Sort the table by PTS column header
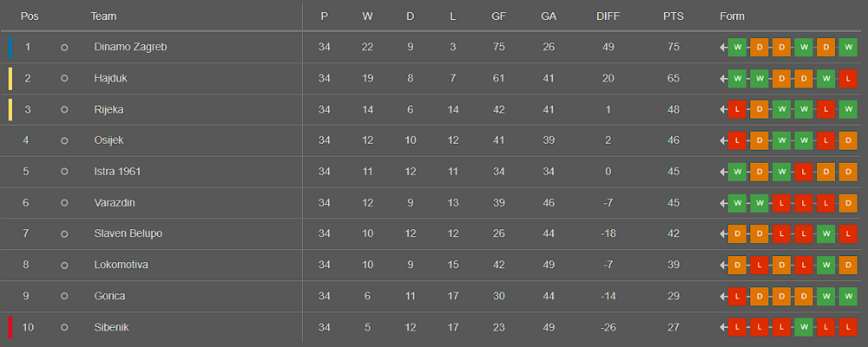Image resolution: width=868 pixels, height=347 pixels. click(x=673, y=16)
